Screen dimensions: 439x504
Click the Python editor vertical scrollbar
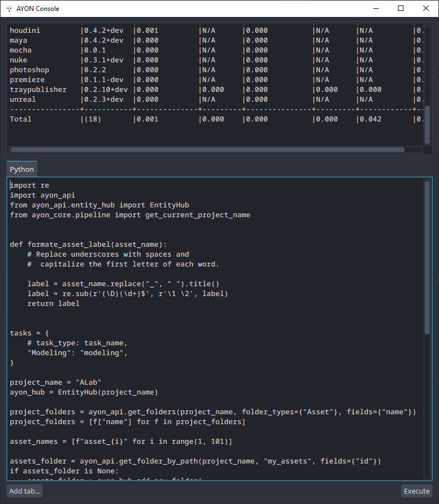coord(427,258)
